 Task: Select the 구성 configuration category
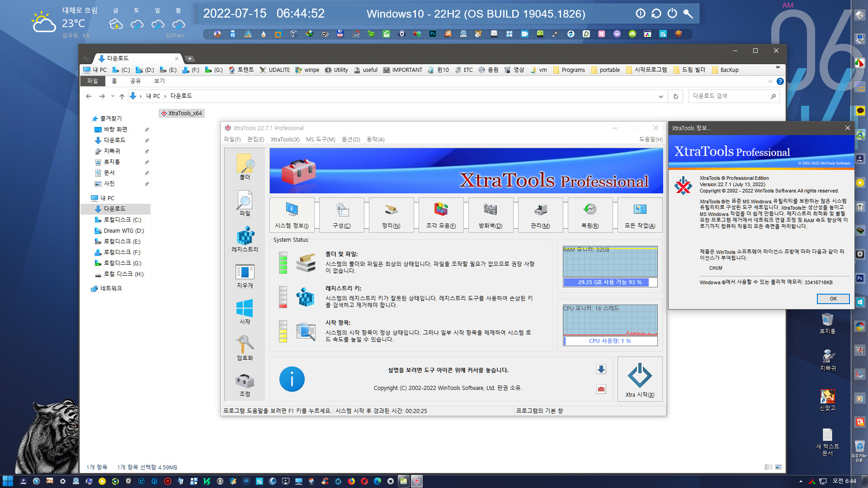(x=342, y=215)
